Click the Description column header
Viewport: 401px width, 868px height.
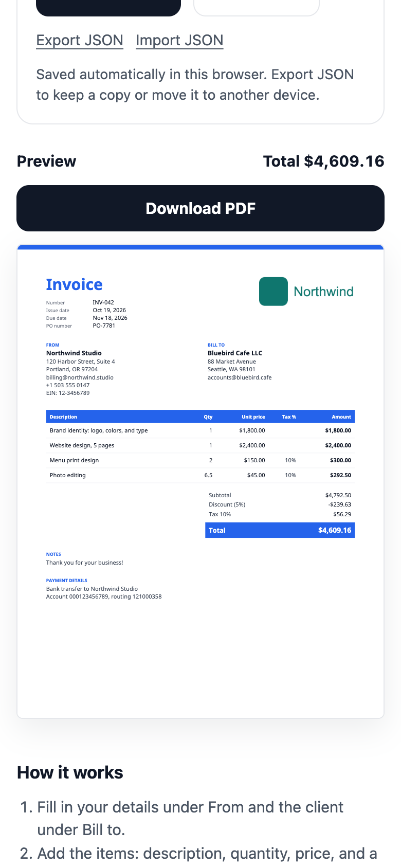coord(63,417)
